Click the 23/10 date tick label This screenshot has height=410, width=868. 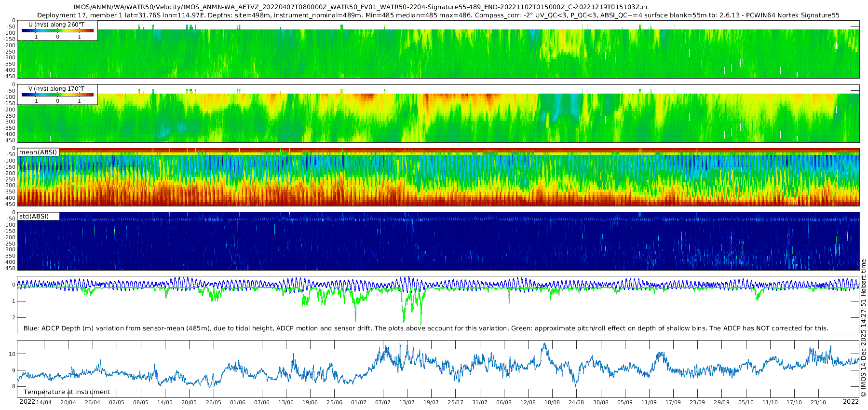click(818, 402)
